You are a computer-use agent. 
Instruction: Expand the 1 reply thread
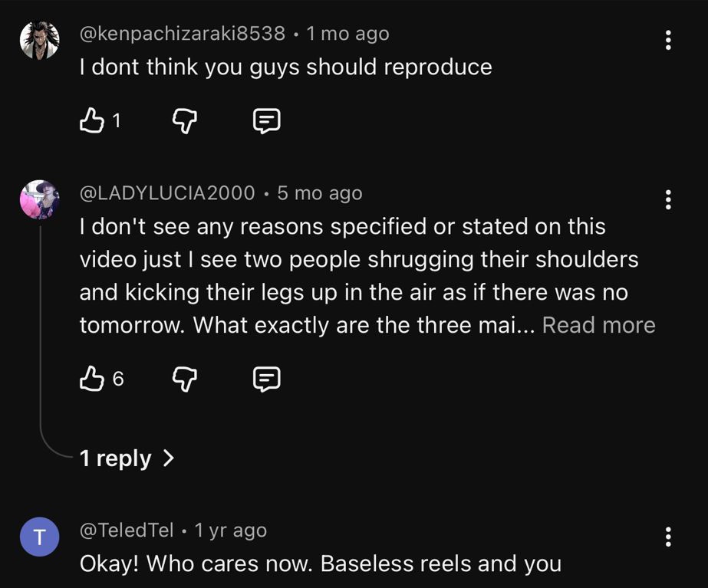[117, 458]
